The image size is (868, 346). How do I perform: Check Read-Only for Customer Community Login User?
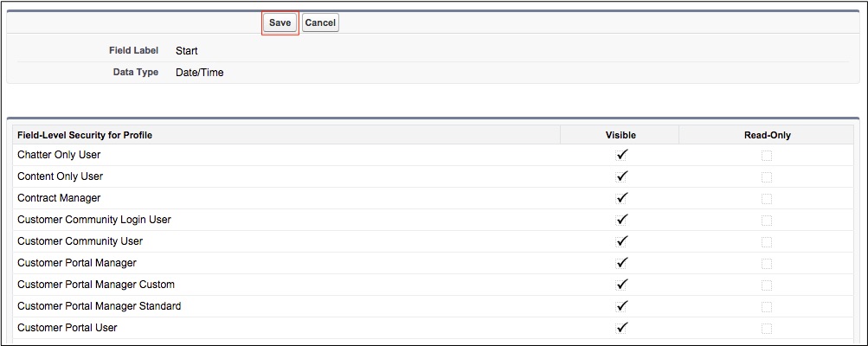point(767,221)
